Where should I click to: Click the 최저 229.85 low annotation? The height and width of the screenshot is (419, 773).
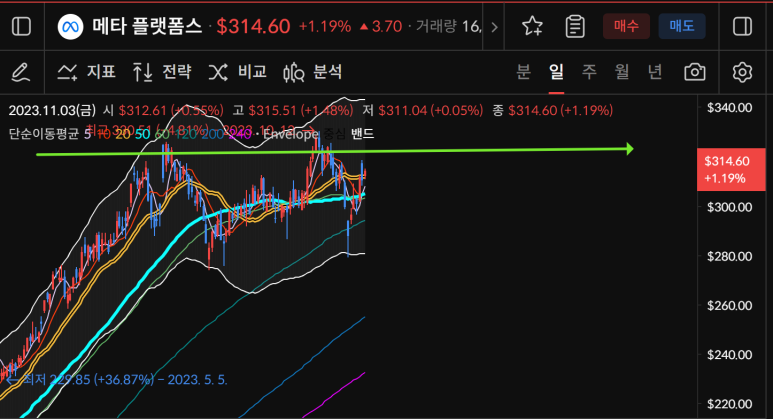click(117, 380)
